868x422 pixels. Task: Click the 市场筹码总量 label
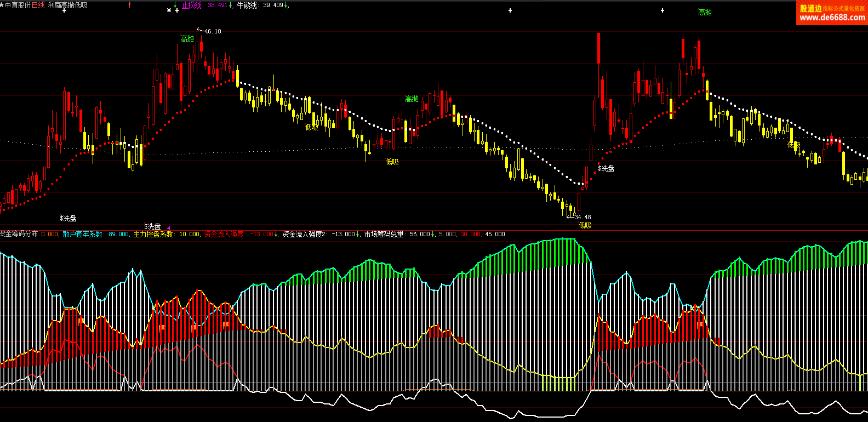384,234
